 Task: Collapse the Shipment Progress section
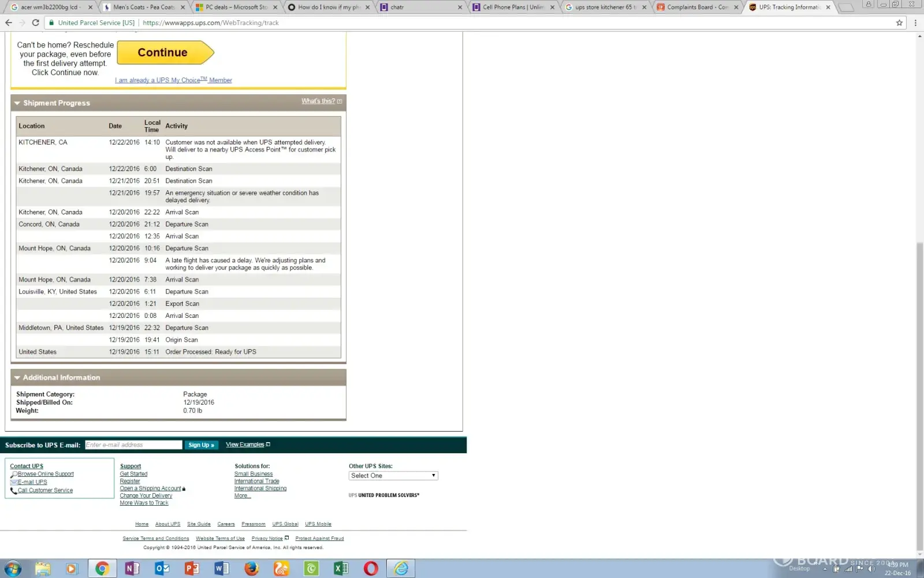(x=17, y=103)
